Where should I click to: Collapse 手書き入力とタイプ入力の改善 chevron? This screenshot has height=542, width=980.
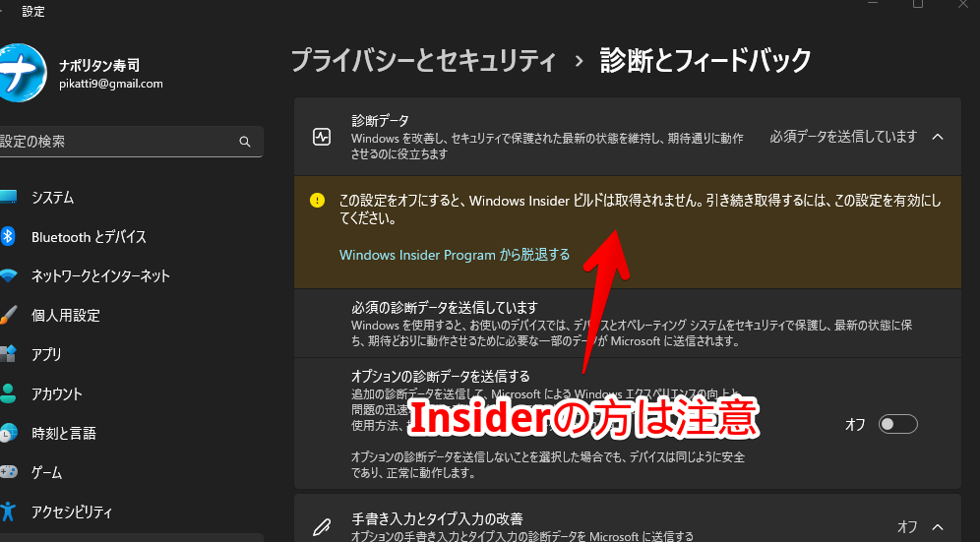(x=938, y=526)
